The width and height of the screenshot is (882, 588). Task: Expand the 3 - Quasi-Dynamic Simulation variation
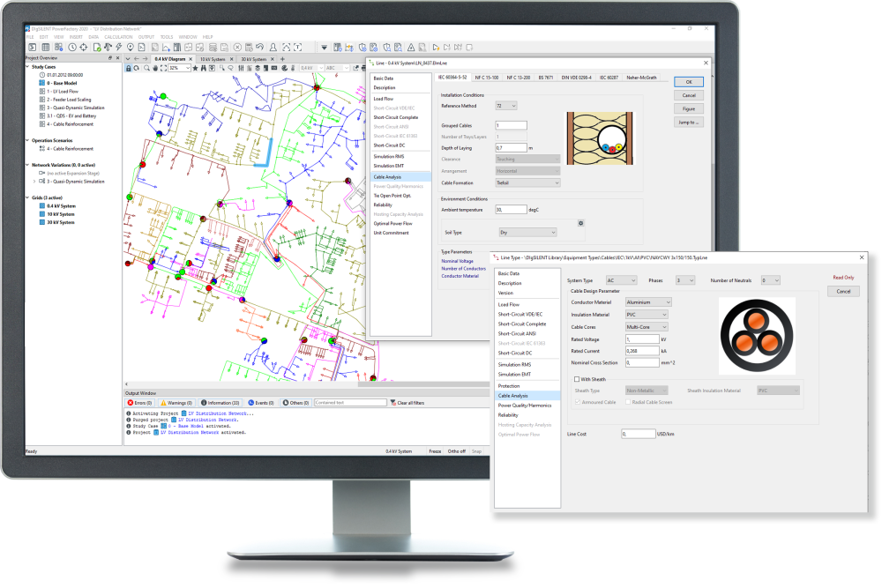34,182
